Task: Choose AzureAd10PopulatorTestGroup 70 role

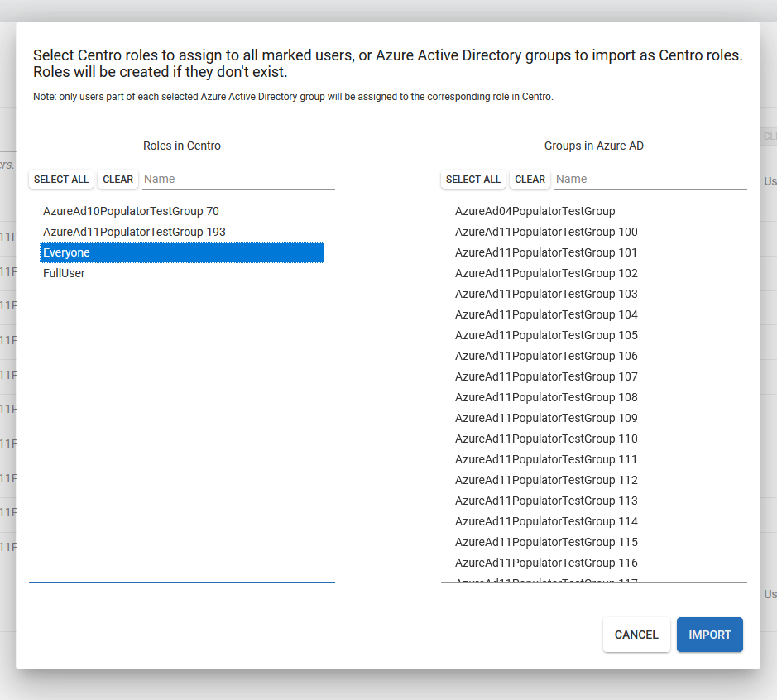Action: [x=131, y=211]
